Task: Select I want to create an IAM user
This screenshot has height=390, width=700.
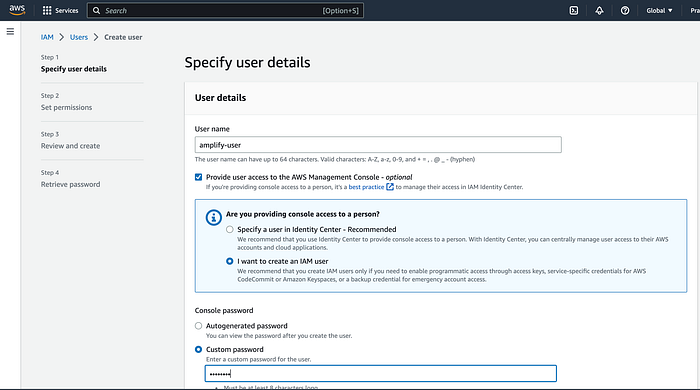Action: (x=229, y=261)
